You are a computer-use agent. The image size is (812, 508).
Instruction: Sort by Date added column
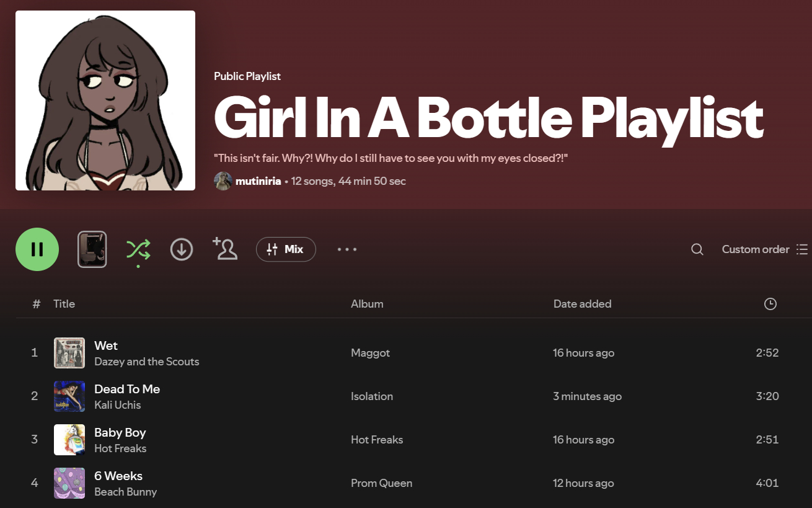pyautogui.click(x=582, y=304)
